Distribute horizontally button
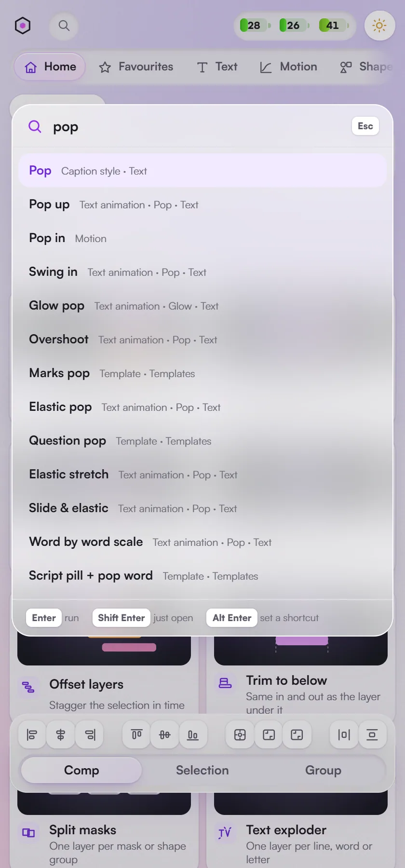The image size is (405, 868). pos(344,735)
